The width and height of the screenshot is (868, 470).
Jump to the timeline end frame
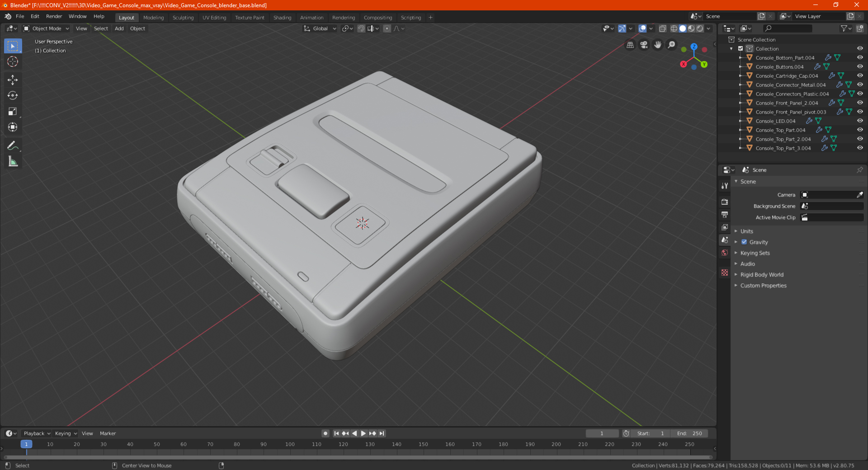click(x=382, y=433)
